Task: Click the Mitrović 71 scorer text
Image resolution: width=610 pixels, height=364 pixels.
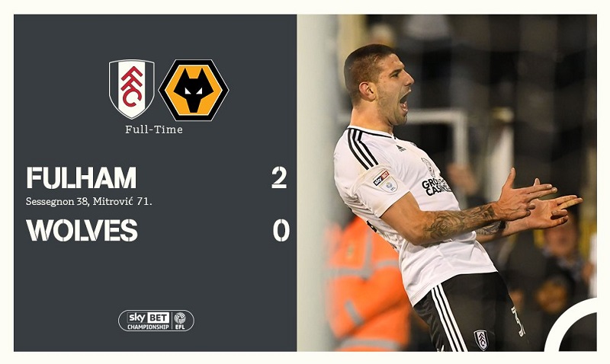Action: click(120, 202)
